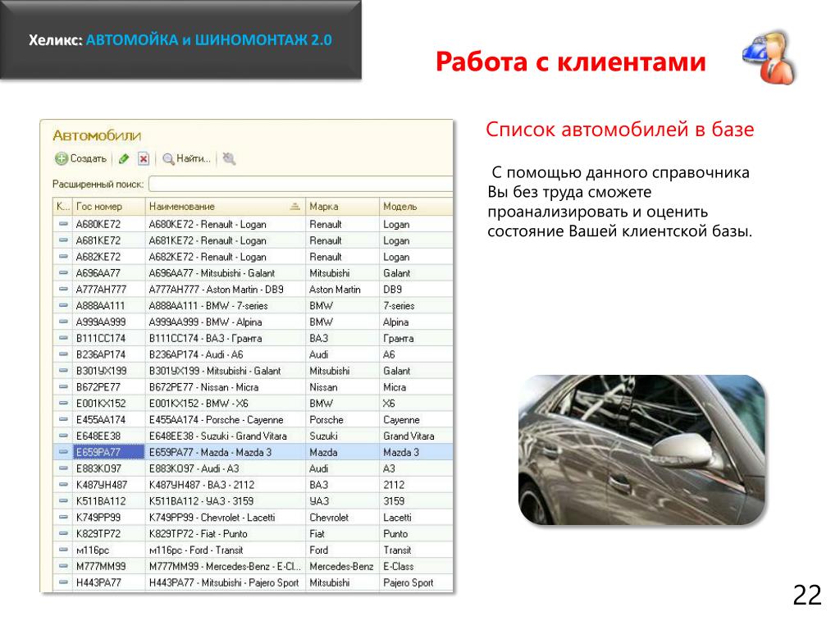
Task: Click the УАЗ brand cell
Action: 342,501
